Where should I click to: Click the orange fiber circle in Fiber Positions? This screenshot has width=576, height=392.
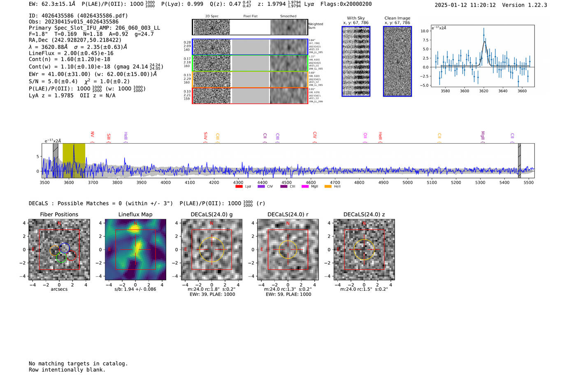55,251
